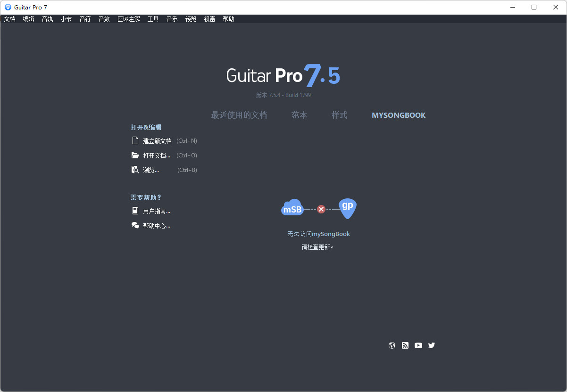Screen dimensions: 567x392
Task: Close the Guitar Pro 7 window
Action: click(556, 7)
